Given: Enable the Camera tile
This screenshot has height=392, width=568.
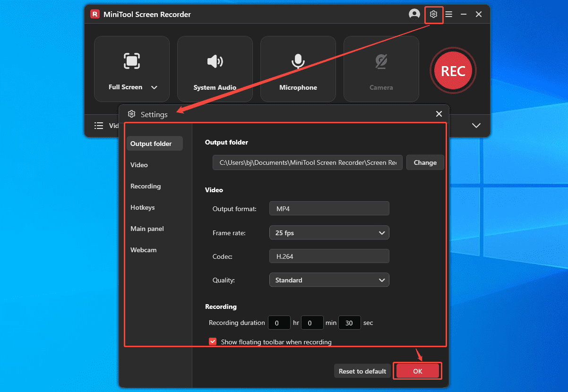Looking at the screenshot, I should [x=381, y=69].
